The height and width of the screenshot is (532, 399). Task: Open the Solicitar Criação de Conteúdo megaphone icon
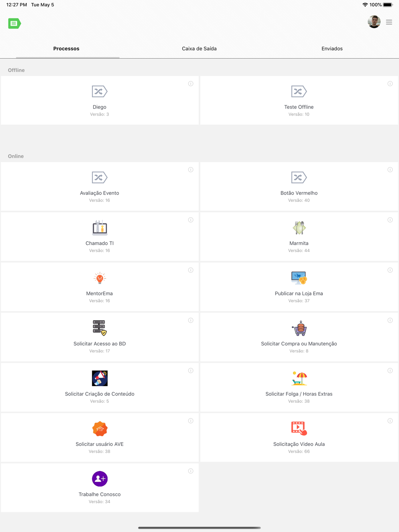[100, 378]
